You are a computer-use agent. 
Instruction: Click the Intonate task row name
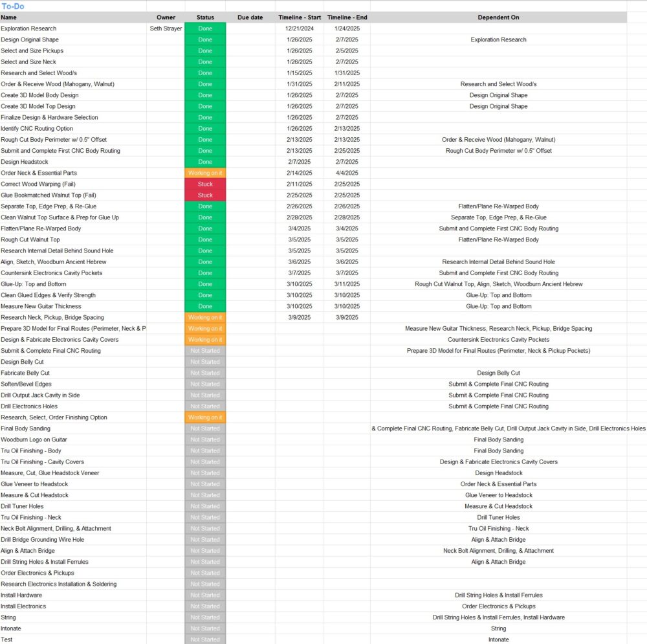click(x=11, y=628)
